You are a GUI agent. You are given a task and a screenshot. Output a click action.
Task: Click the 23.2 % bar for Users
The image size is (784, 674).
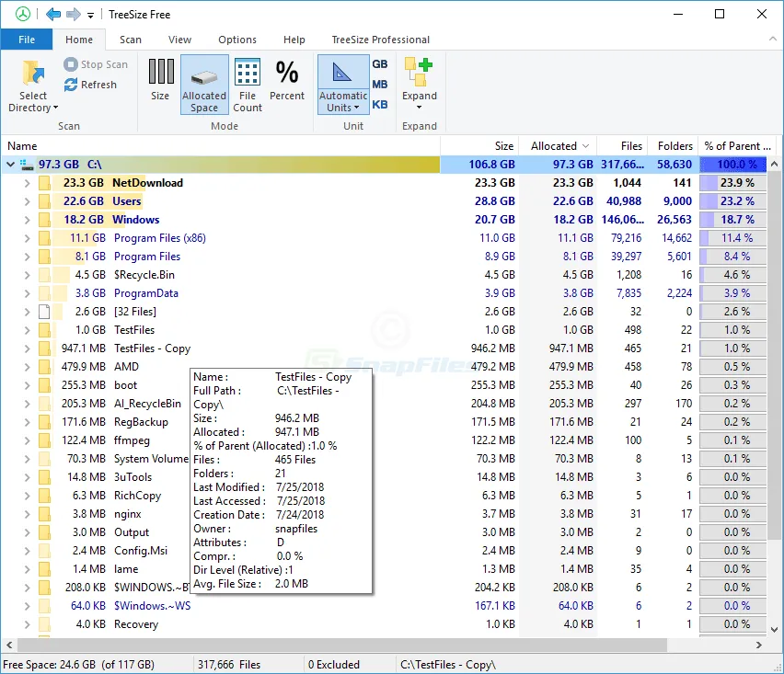[733, 201]
